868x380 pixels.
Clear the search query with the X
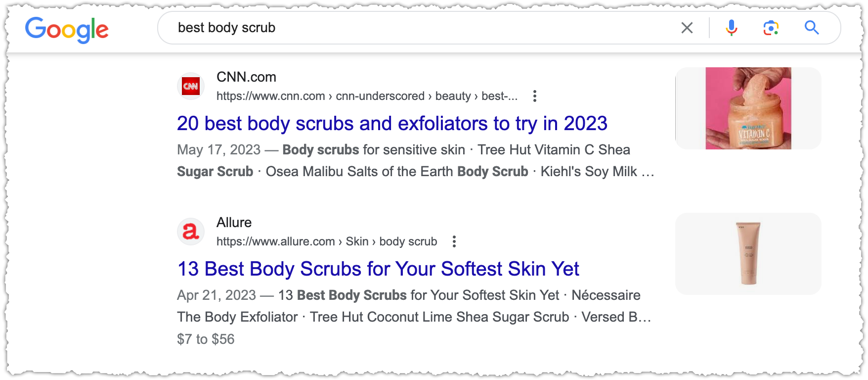tap(687, 28)
